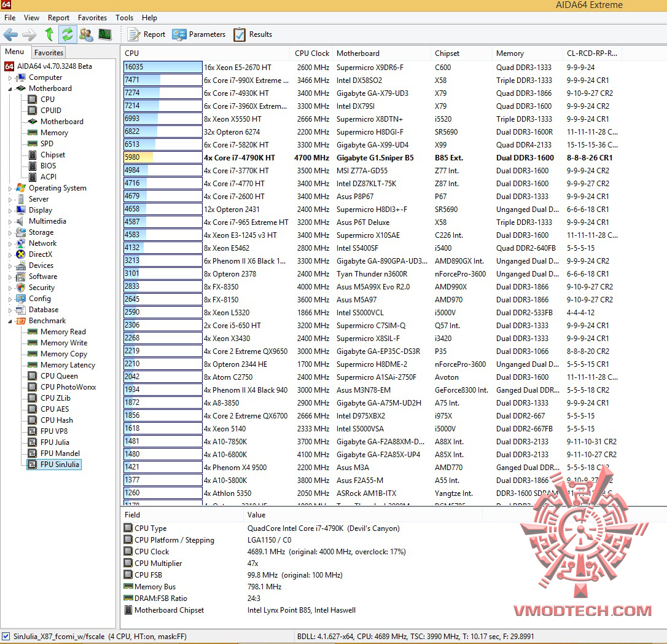This screenshot has height=644, width=667.
Task: Click the Value column header
Action: pos(363,514)
